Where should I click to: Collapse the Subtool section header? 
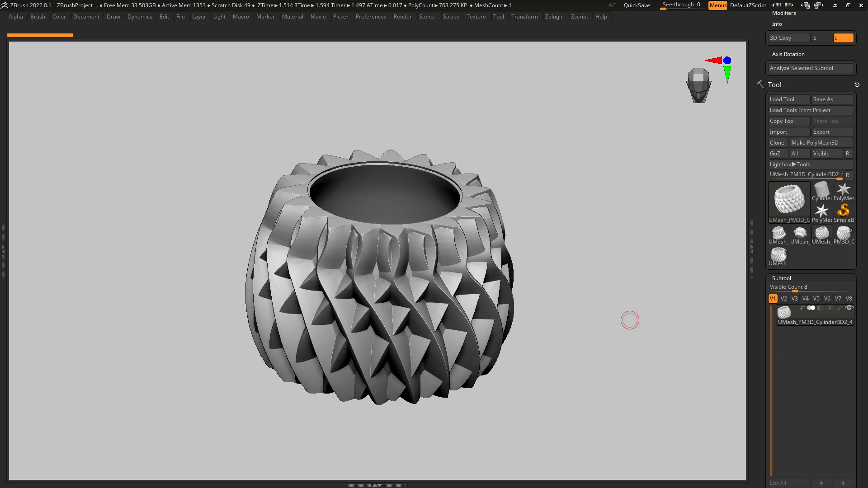[781, 278]
